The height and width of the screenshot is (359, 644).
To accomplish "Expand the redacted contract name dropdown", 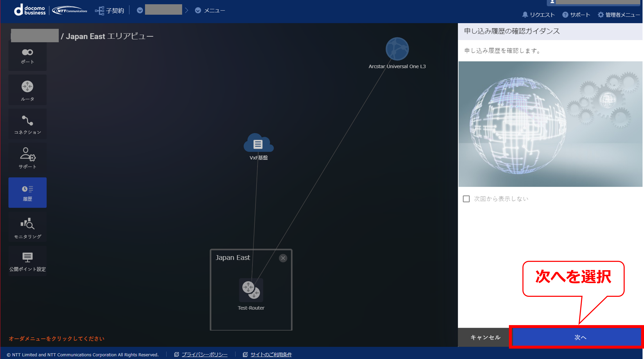I will pos(140,10).
